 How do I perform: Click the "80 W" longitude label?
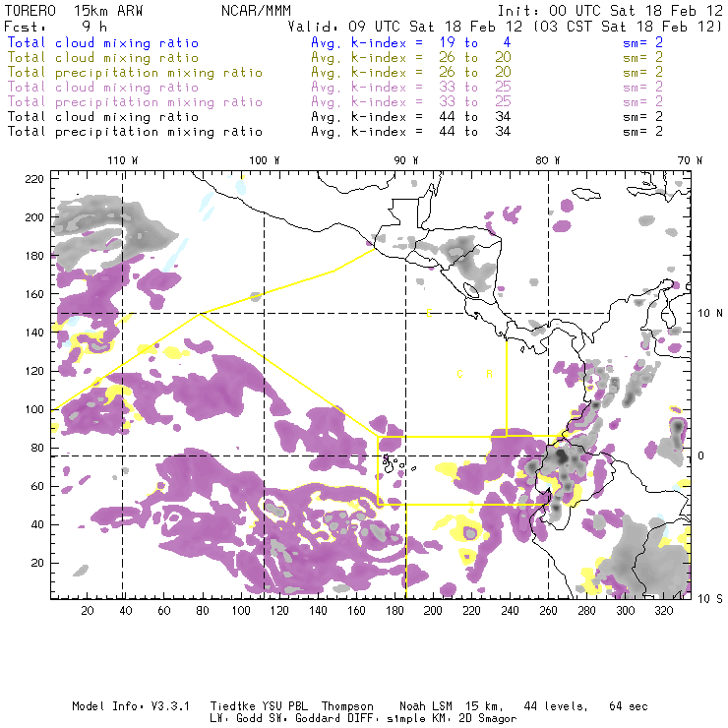pos(547,160)
